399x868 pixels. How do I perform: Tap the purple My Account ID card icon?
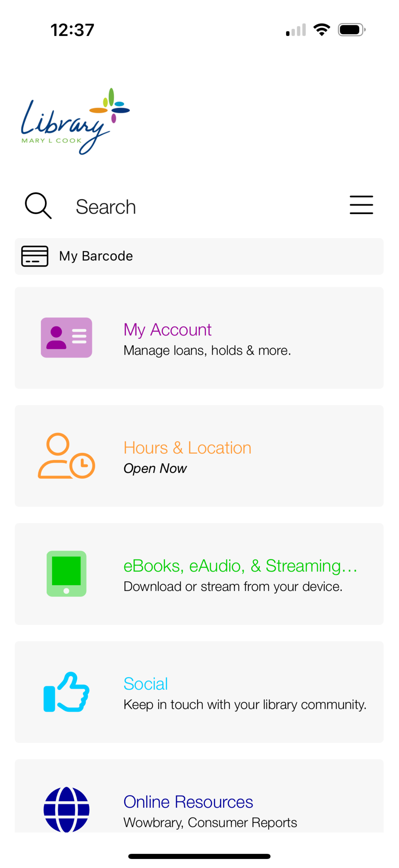[66, 337]
